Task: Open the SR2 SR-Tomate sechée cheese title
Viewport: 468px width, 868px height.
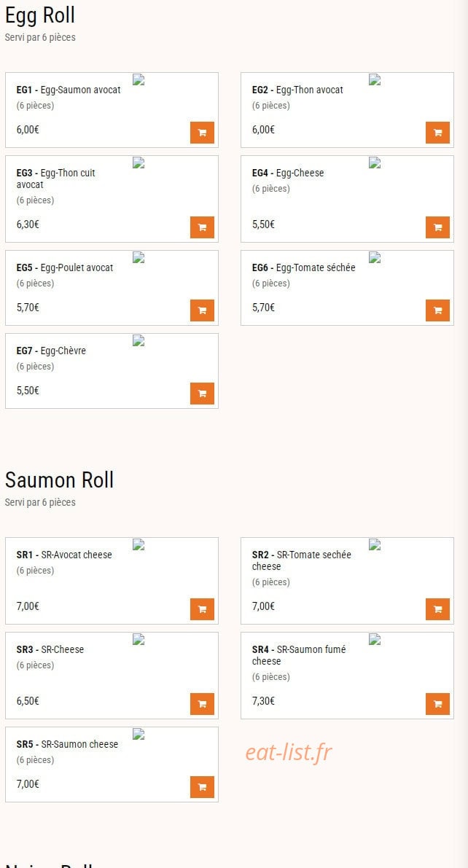Action: [301, 560]
